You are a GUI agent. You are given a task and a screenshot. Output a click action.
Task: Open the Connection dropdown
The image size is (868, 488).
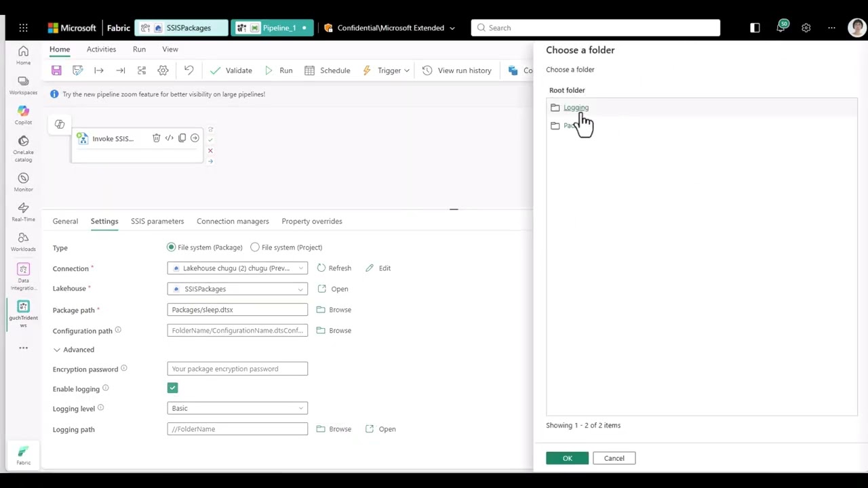click(237, 268)
